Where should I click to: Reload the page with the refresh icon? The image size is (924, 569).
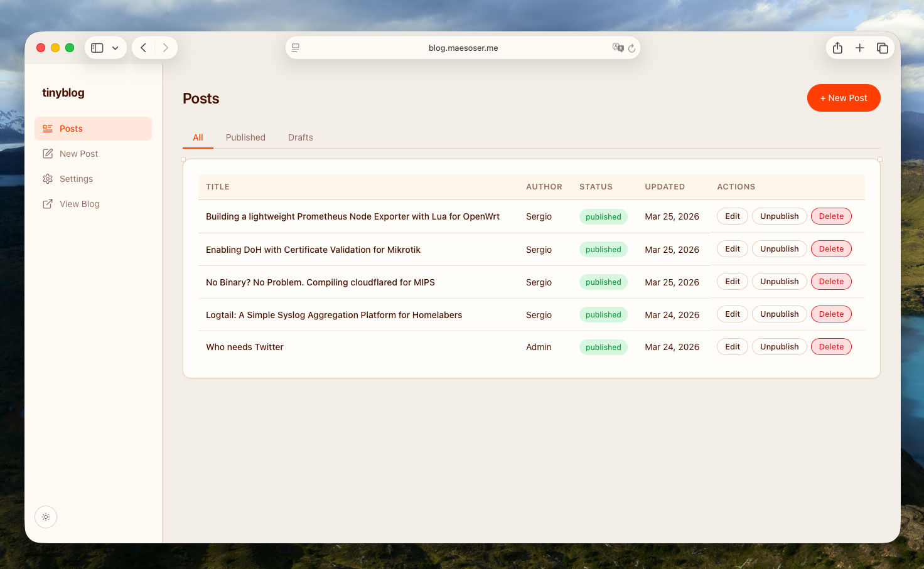(x=632, y=48)
